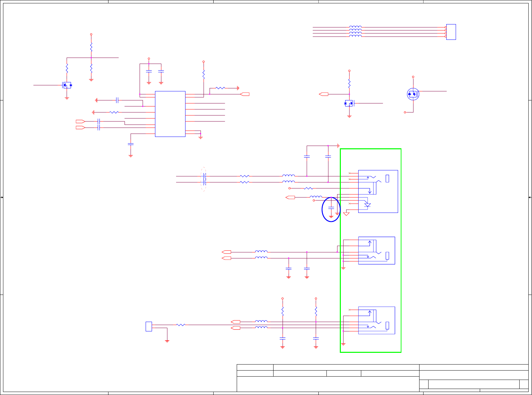Viewport: 532px width, 395px height.
Task: Select the large rectangular IC symbol
Action: (170, 114)
